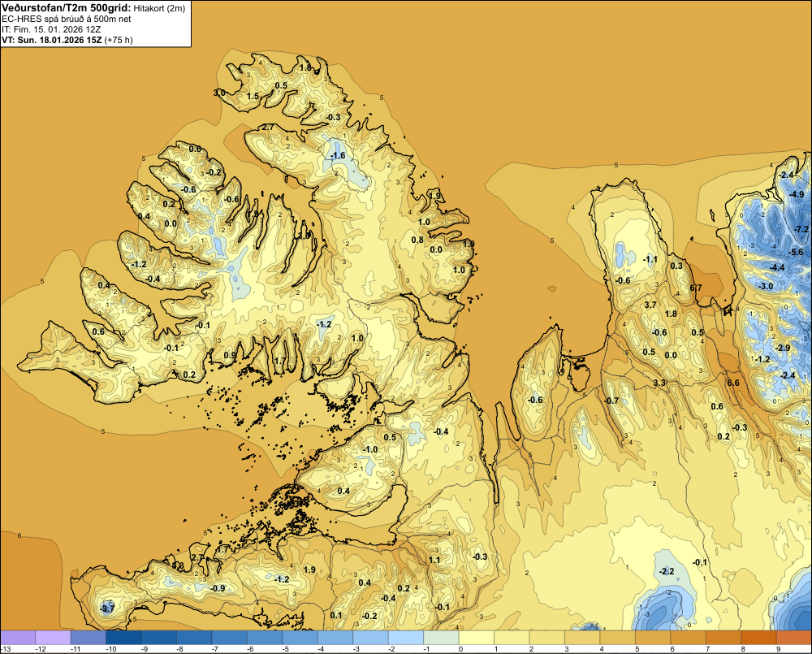
Task: Click the legend label 0
Action: [x=460, y=649]
